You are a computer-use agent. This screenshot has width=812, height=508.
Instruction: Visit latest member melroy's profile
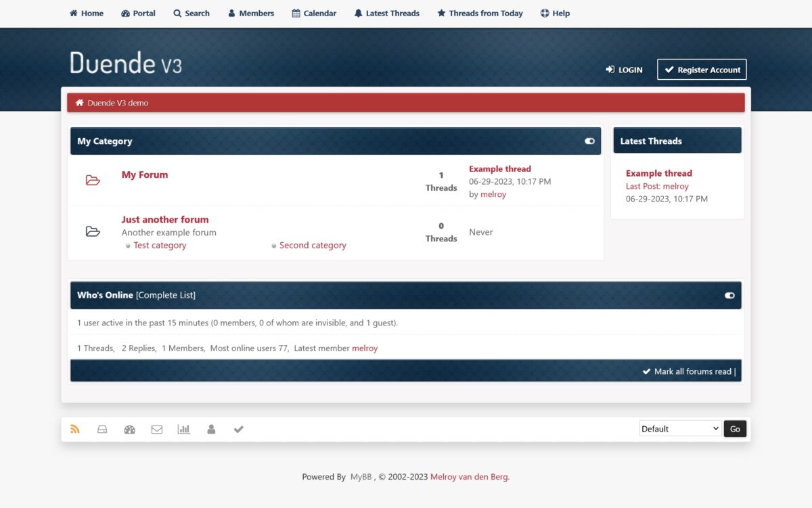point(365,348)
